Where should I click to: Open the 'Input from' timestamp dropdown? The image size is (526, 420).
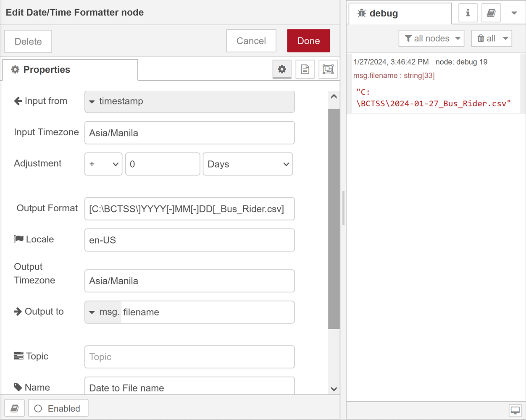[189, 101]
